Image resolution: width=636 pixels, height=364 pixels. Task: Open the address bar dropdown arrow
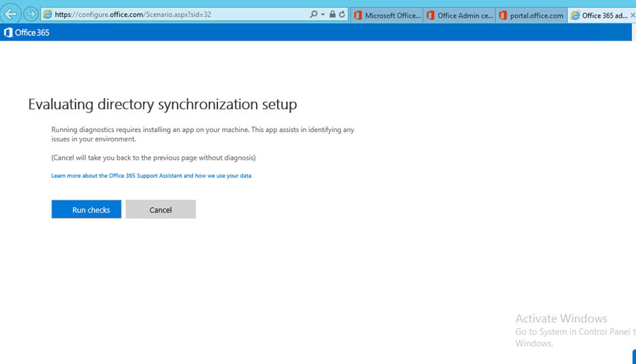point(323,15)
